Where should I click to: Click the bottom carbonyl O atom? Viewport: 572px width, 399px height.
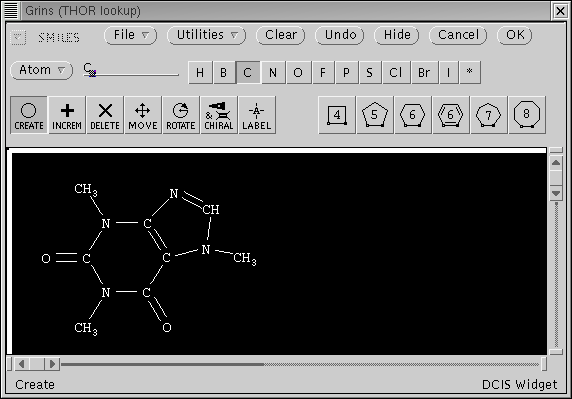click(x=167, y=328)
